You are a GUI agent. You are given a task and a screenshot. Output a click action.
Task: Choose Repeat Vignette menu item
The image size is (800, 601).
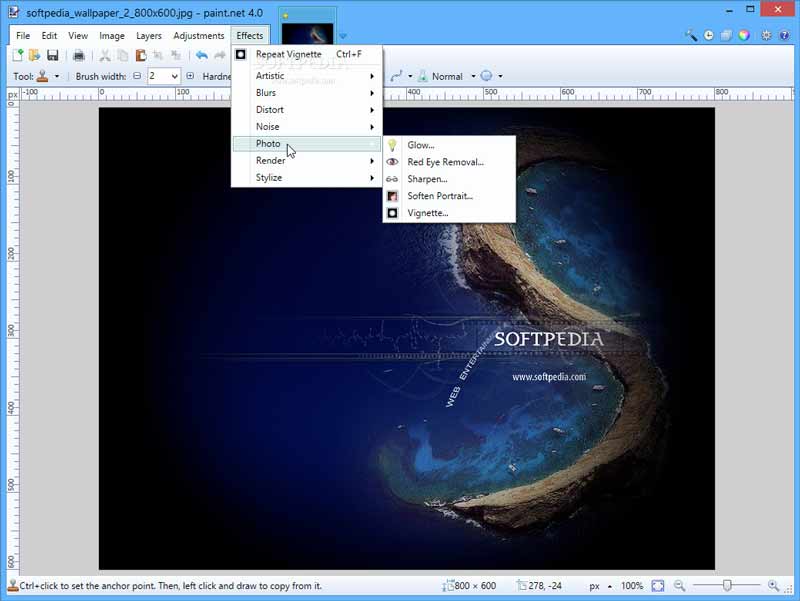click(x=307, y=54)
